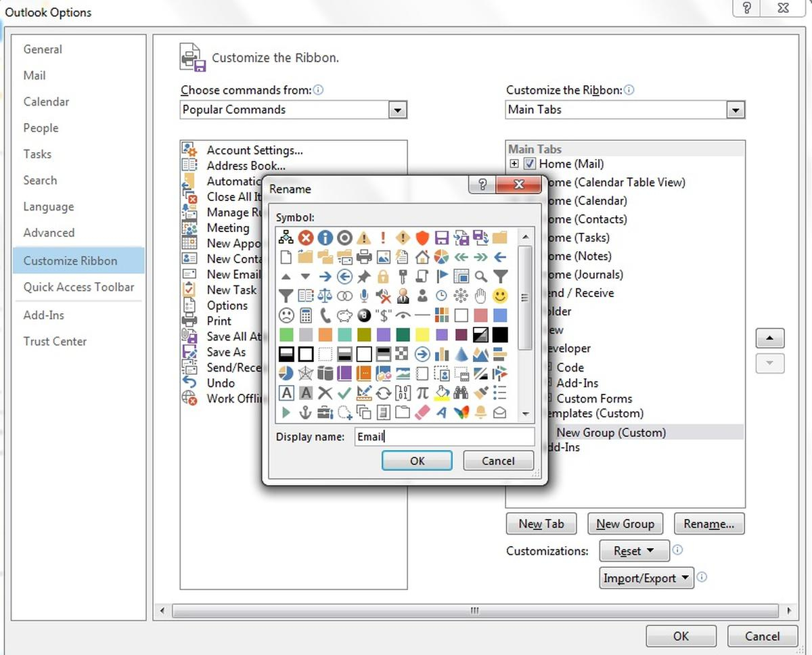The width and height of the screenshot is (812, 655).
Task: Expand the Home (Mail) tree node
Action: 514,164
